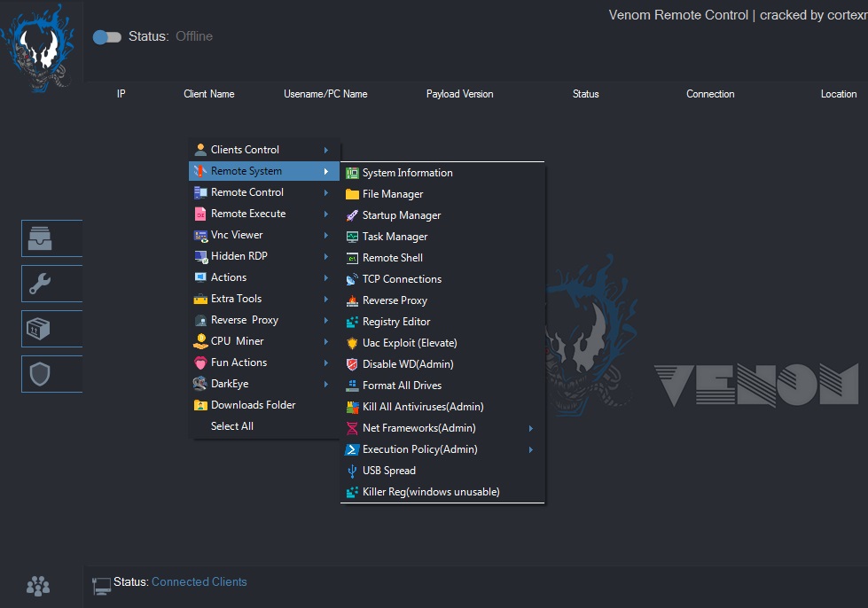Image resolution: width=868 pixels, height=608 pixels.
Task: Expand the Execution Policy(Admin) submenu arrow
Action: point(530,449)
